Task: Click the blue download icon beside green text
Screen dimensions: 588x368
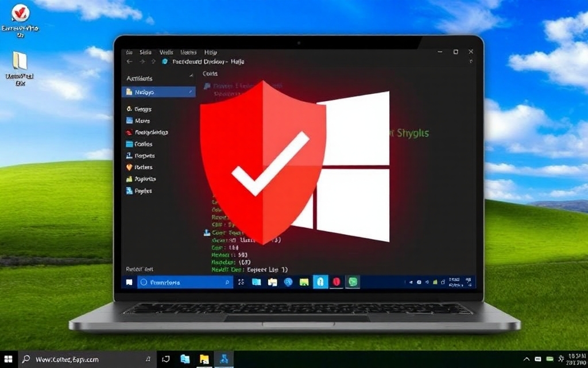Action: click(207, 232)
